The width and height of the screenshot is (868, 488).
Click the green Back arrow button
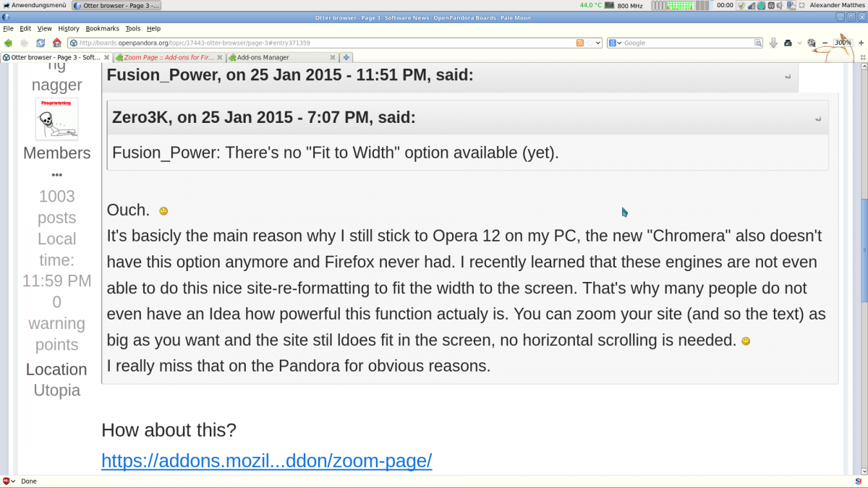(9, 43)
